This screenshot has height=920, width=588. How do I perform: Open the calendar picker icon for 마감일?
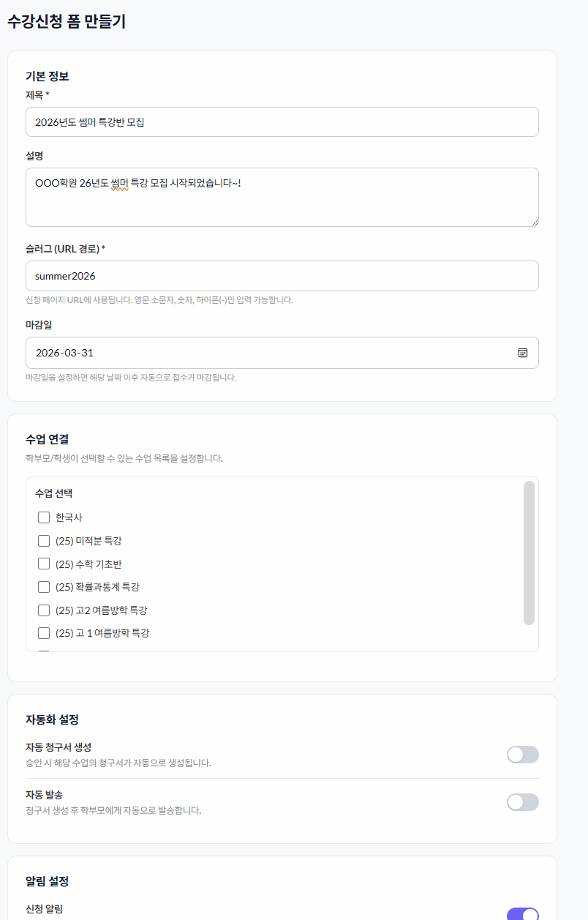coord(523,353)
